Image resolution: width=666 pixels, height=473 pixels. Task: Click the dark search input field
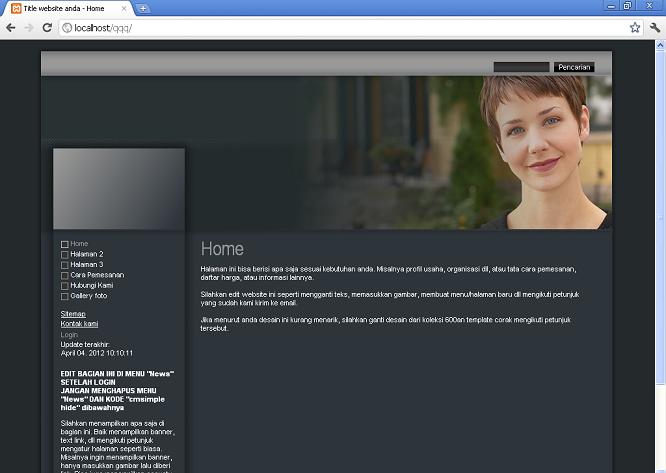tap(521, 67)
